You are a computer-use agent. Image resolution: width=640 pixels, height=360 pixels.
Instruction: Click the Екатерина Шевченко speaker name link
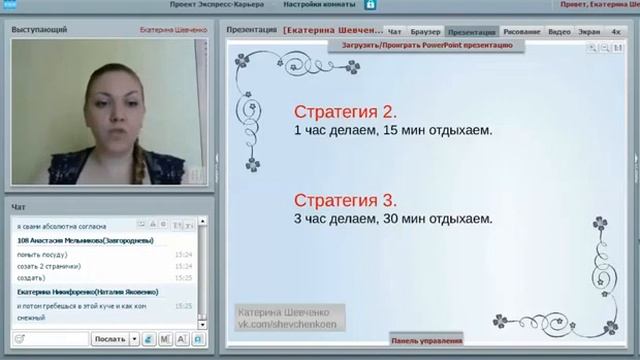click(173, 30)
